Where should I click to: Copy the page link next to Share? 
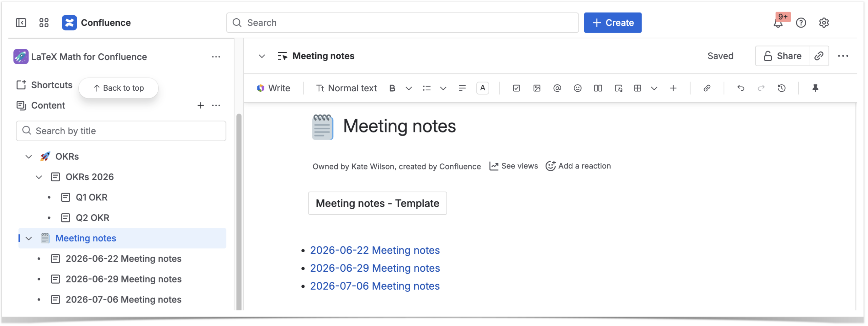(819, 56)
